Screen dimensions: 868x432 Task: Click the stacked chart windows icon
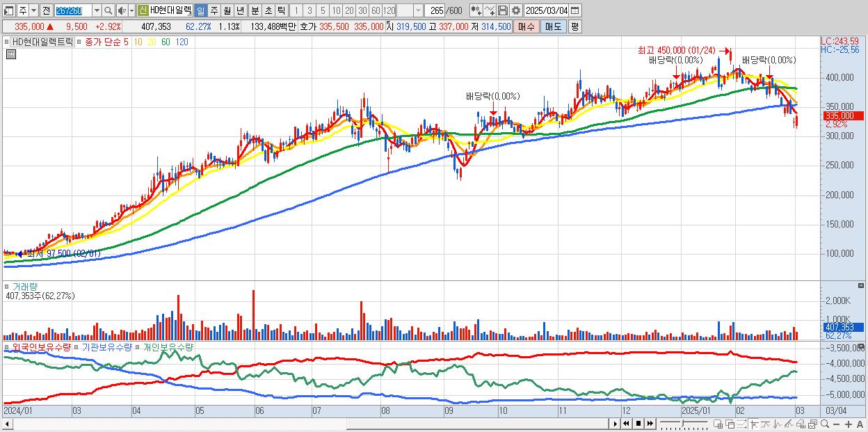pyautogui.click(x=812, y=424)
